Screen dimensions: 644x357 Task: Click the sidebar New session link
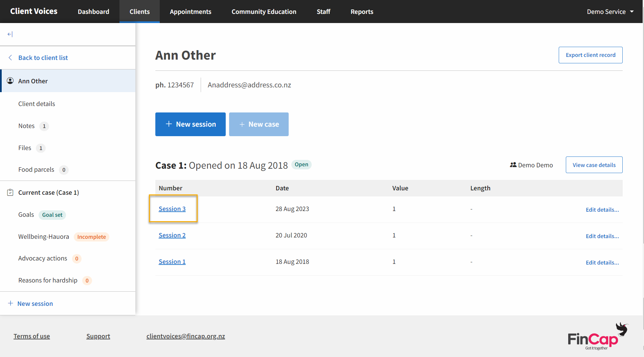(35, 303)
